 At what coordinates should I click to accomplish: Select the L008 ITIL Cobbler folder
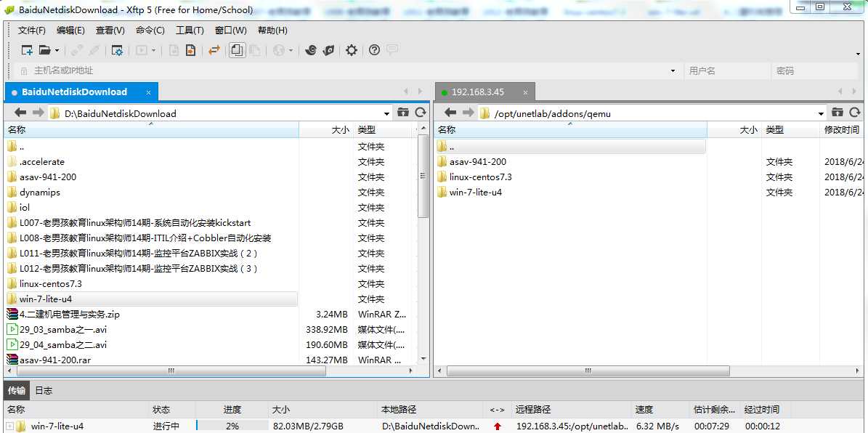[145, 238]
